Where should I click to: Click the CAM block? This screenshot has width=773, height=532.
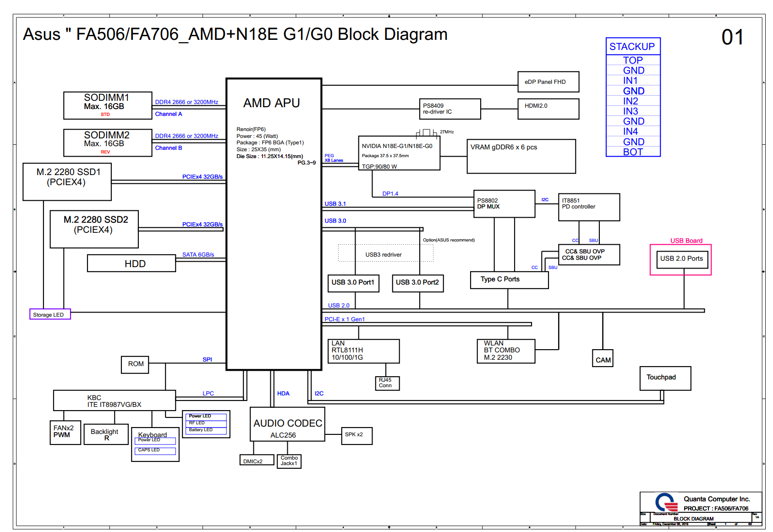point(603,358)
